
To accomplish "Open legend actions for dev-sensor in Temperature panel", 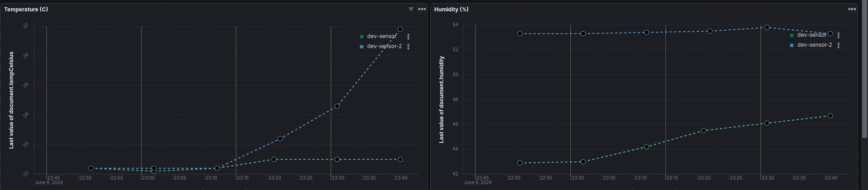I will [408, 37].
